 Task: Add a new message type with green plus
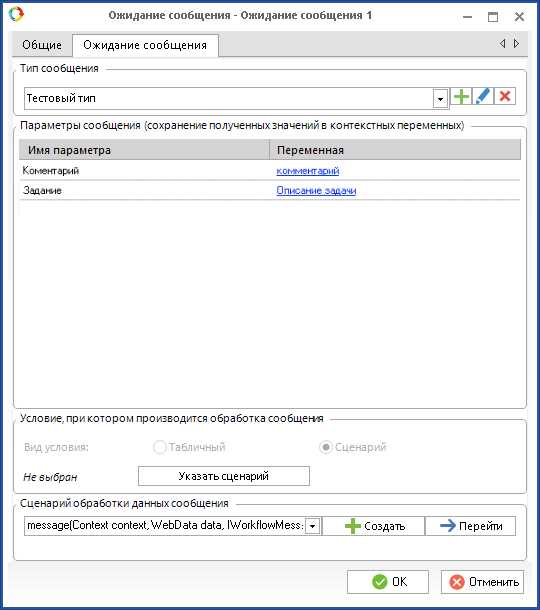[461, 96]
